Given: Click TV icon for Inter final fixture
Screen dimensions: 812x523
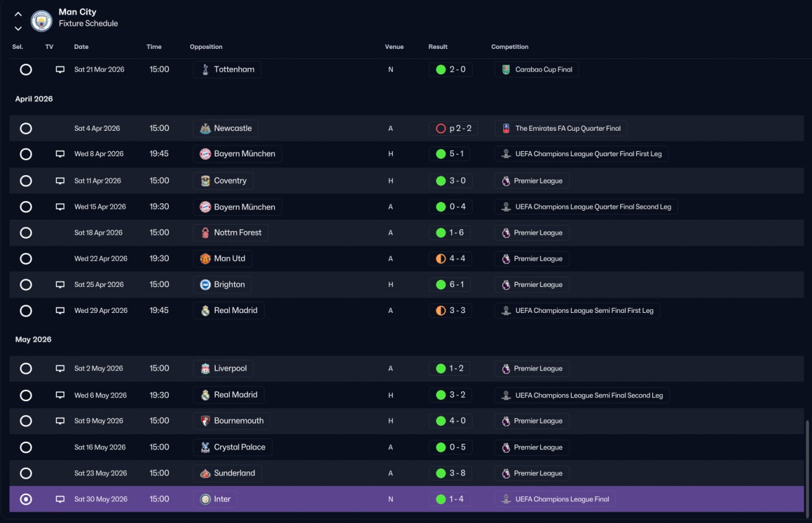Looking at the screenshot, I should (60, 500).
